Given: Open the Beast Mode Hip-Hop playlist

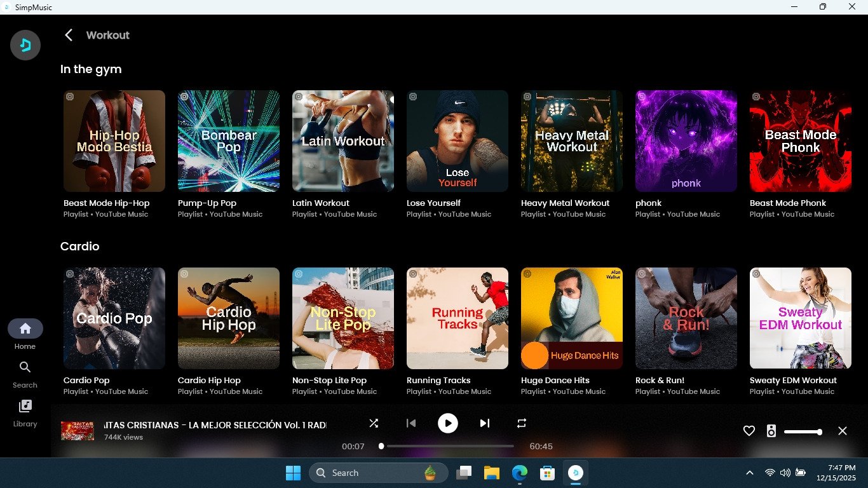Looking at the screenshot, I should click(114, 141).
